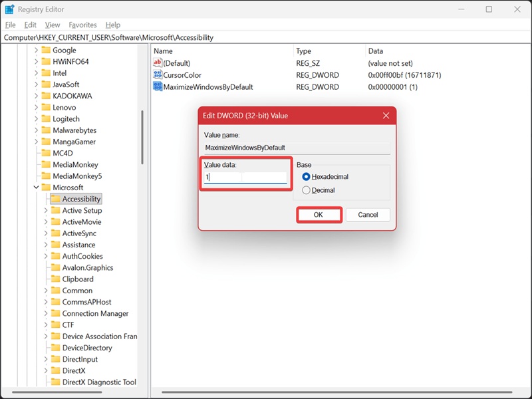The width and height of the screenshot is (532, 399).
Task: Select the Accessibility folder icon
Action: click(x=55, y=199)
